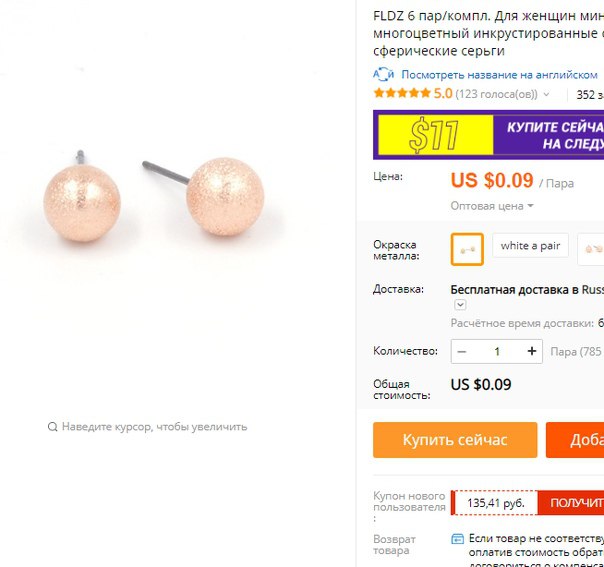Image resolution: width=604 pixels, height=567 pixels.
Task: Click the red 'ПОЛУЧИТЬ' coupon button
Action: pyautogui.click(x=571, y=503)
